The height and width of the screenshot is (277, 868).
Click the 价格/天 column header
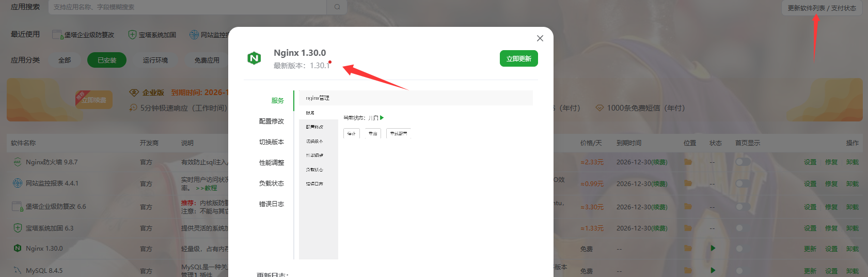pos(591,143)
